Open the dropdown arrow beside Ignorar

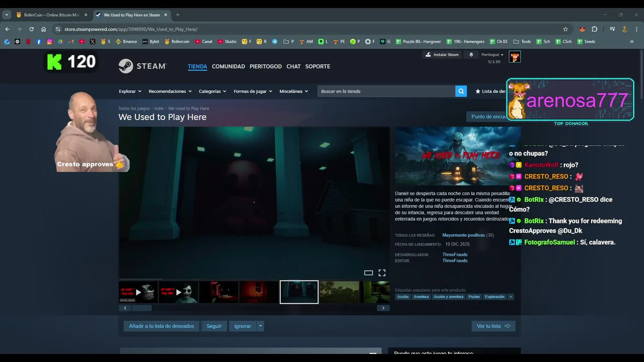coord(260,326)
